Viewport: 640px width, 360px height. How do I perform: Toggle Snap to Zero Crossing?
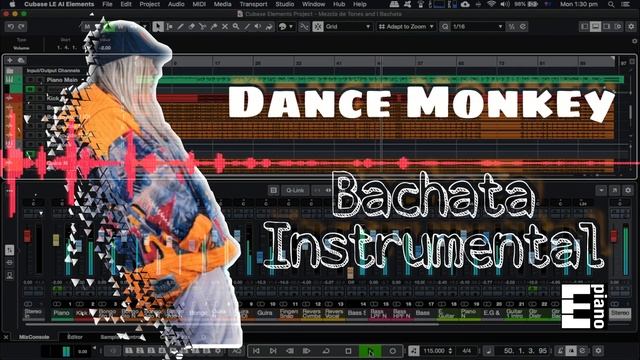point(304,27)
